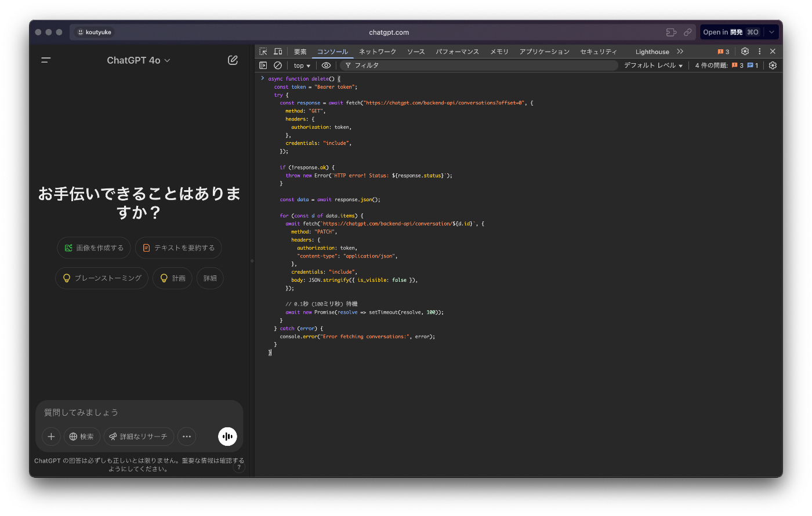Open the help question mark button
This screenshot has height=516, width=812.
click(x=239, y=467)
